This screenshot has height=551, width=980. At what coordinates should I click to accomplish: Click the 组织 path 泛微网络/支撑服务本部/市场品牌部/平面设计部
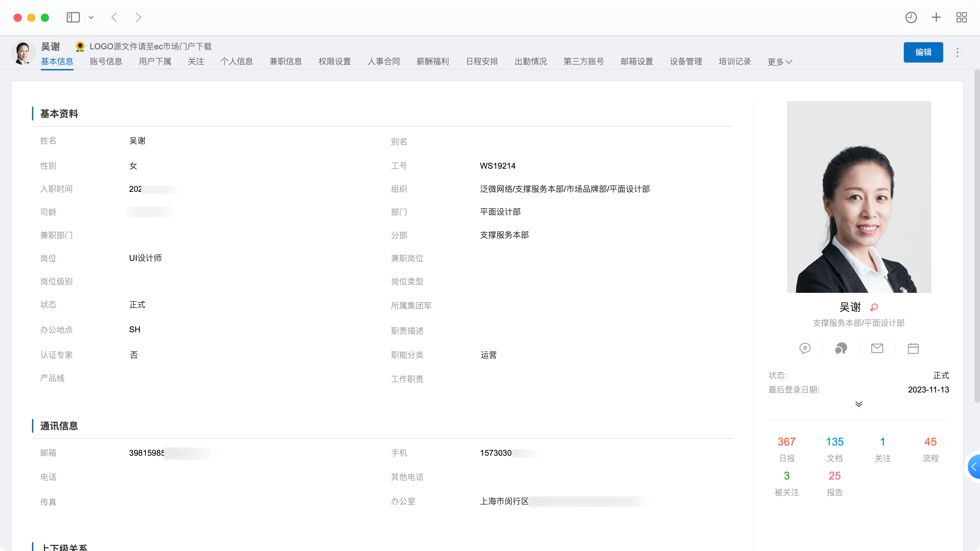(565, 189)
